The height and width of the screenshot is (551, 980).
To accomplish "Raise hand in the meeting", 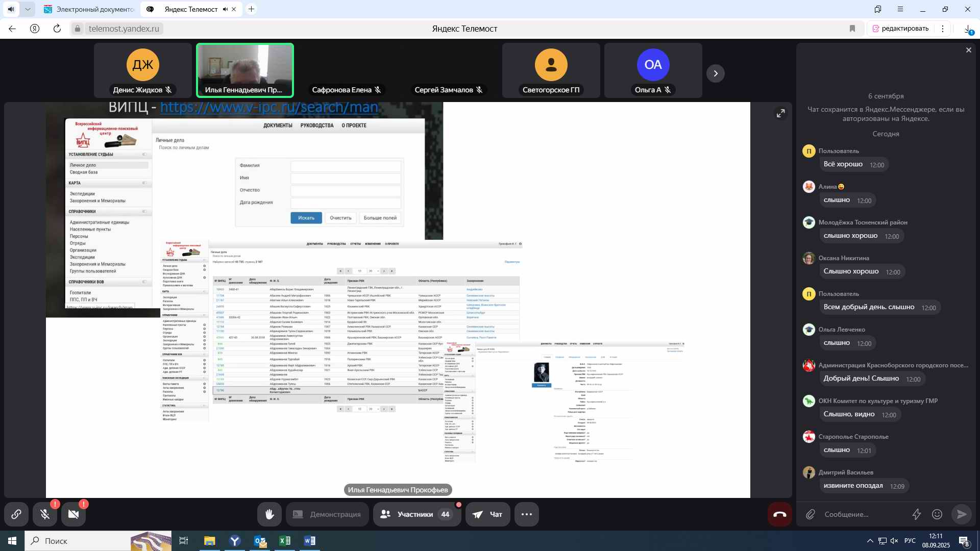I will pyautogui.click(x=269, y=514).
